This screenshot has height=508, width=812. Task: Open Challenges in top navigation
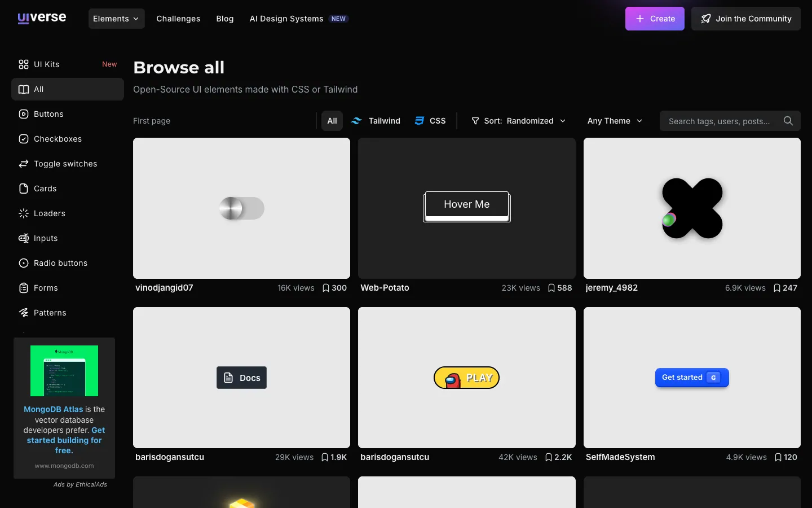click(x=178, y=19)
